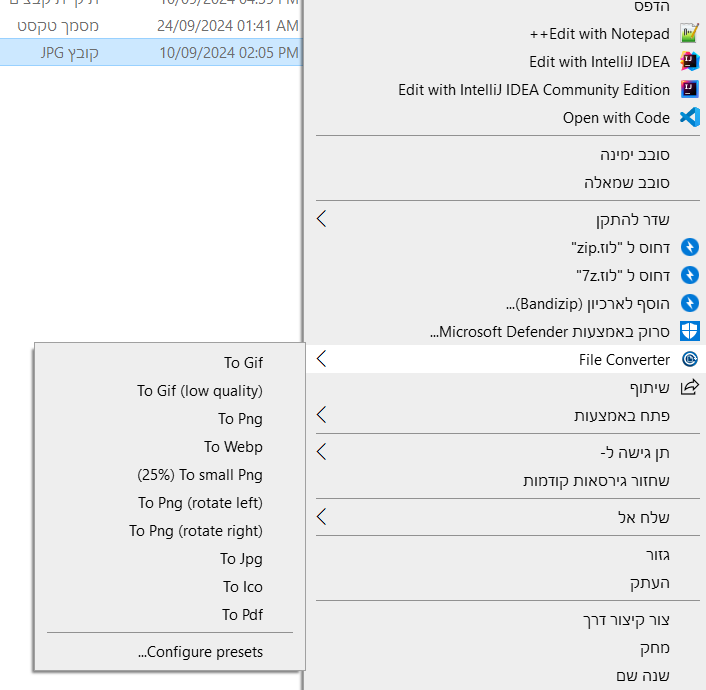Viewport: 706px width, 690px height.
Task: Expand the תן גישה ל- submenu arrow
Action: [321, 452]
